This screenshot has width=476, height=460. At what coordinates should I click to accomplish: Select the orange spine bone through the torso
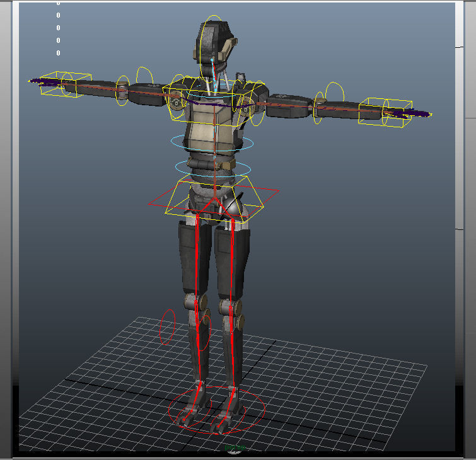click(214, 152)
